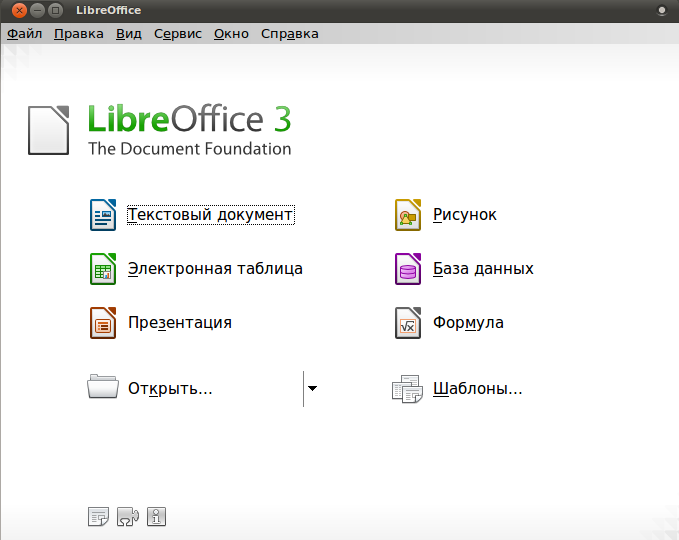Image resolution: width=679 pixels, height=540 pixels.
Task: Create a new Рисунок
Action: [465, 215]
